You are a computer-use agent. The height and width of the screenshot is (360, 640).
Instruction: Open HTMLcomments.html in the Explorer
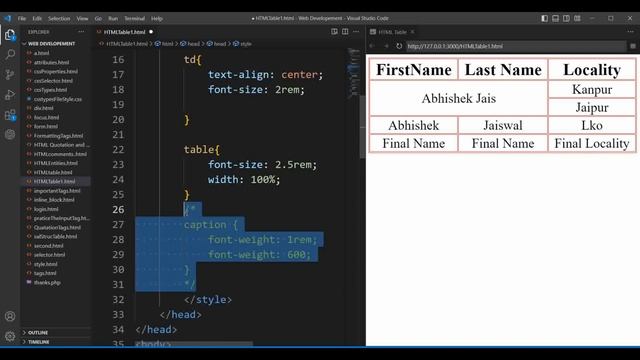[60, 154]
